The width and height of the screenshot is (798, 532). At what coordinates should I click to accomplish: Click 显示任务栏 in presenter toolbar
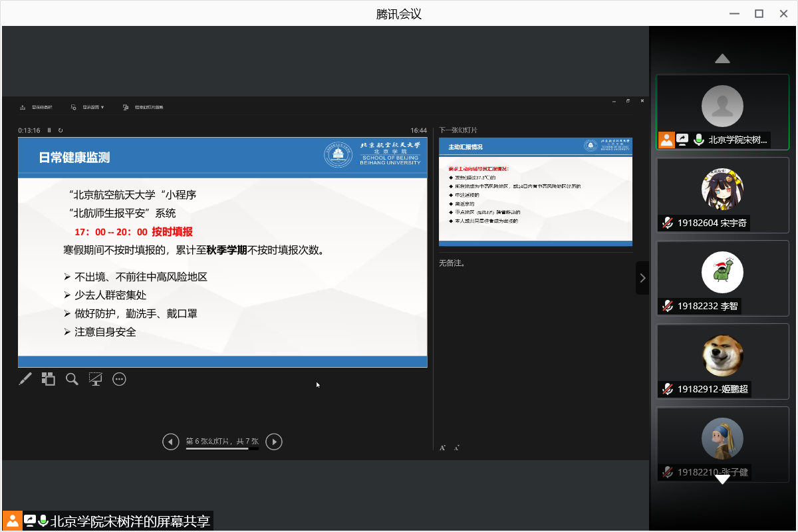coord(37,107)
